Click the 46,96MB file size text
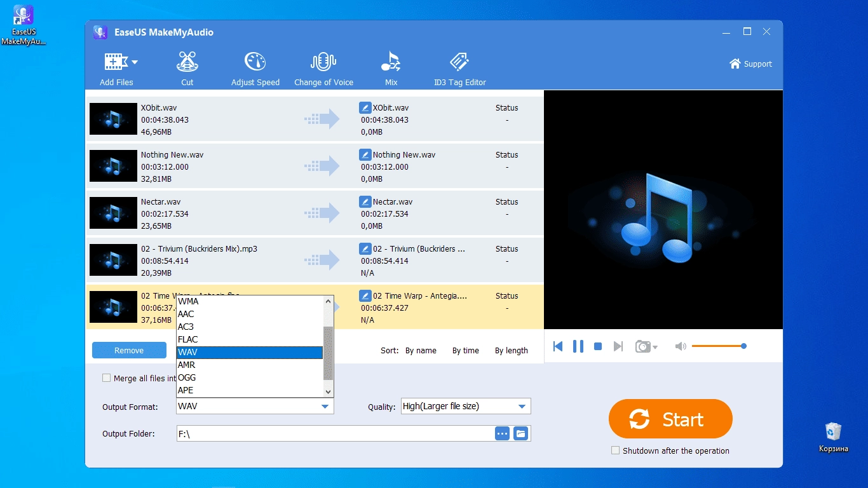Viewport: 868px width, 488px height. pyautogui.click(x=156, y=132)
